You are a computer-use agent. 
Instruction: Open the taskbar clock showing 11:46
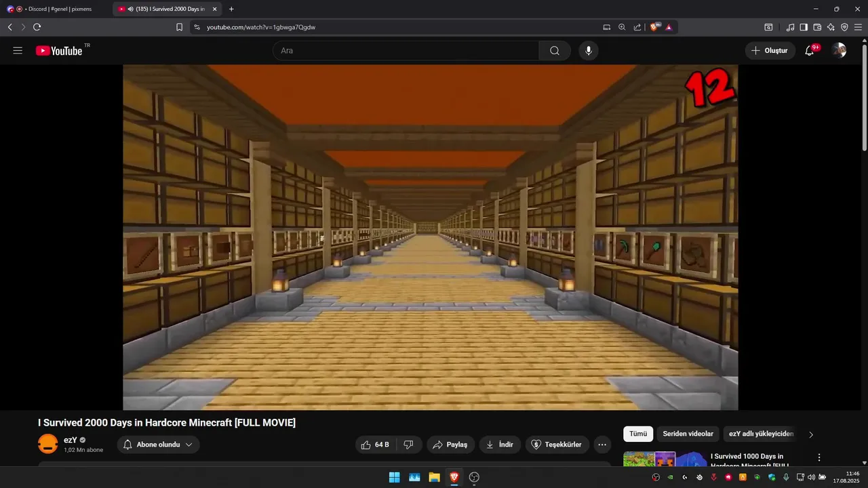tap(846, 477)
